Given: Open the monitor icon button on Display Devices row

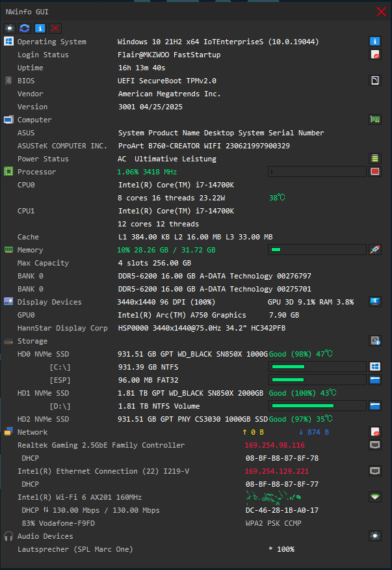Looking at the screenshot, I should pyautogui.click(x=375, y=302).
